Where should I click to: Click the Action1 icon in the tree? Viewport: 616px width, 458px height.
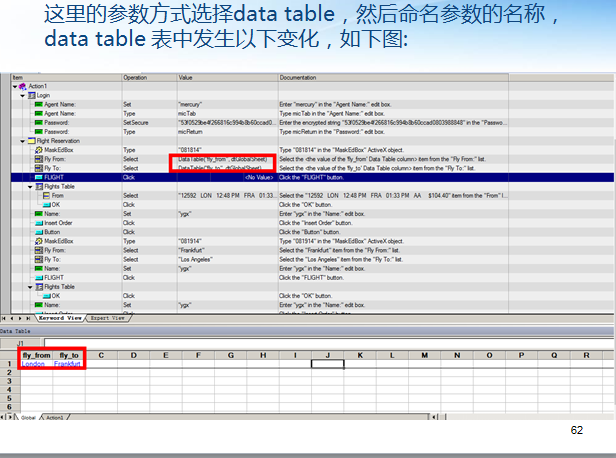click(23, 86)
